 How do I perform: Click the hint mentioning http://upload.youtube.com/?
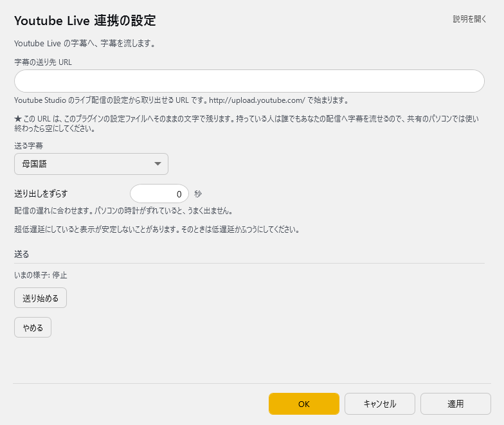click(181, 100)
